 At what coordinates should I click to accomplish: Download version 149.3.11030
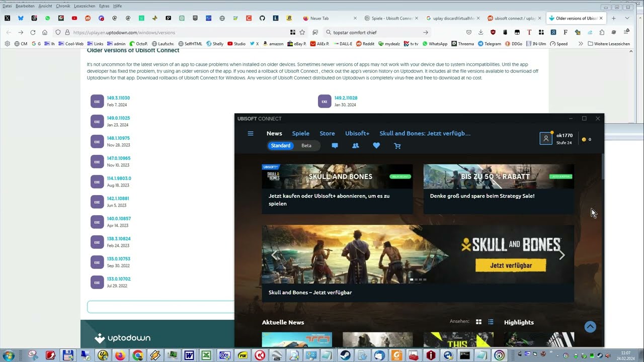tap(118, 98)
